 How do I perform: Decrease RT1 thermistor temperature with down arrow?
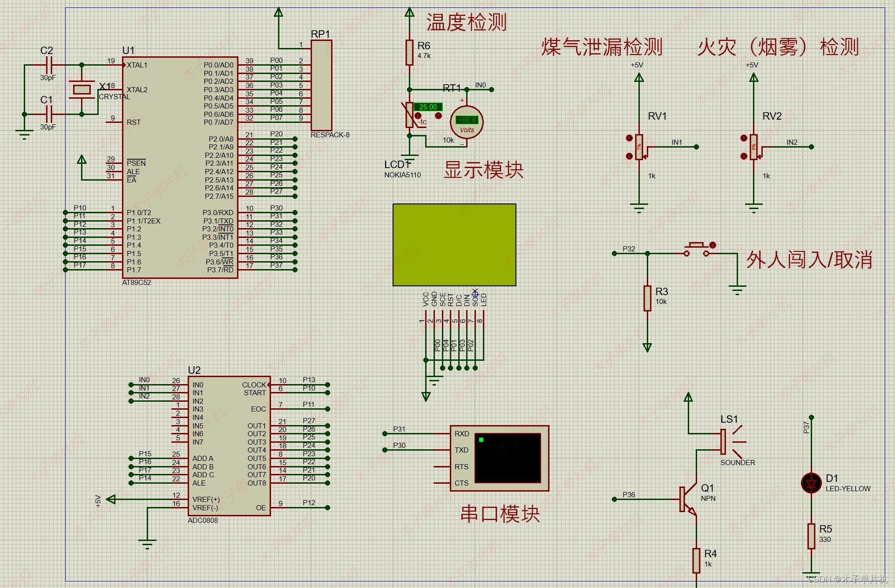pos(418,115)
